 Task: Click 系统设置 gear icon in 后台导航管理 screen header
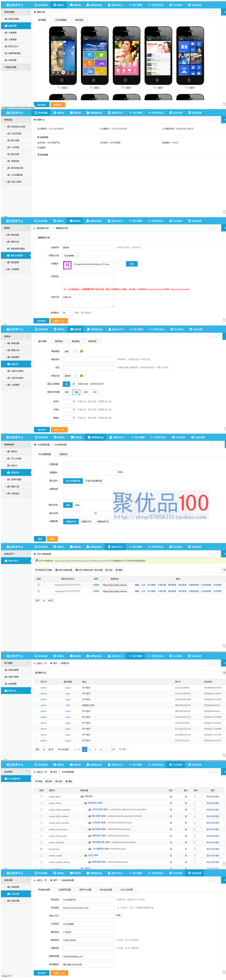[189, 764]
